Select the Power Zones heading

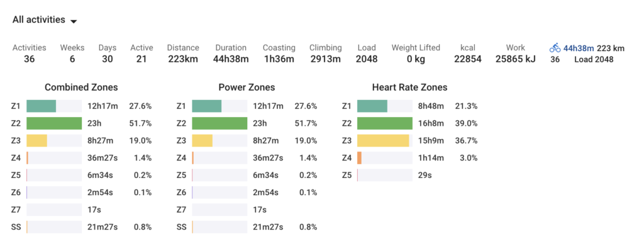coord(247,87)
